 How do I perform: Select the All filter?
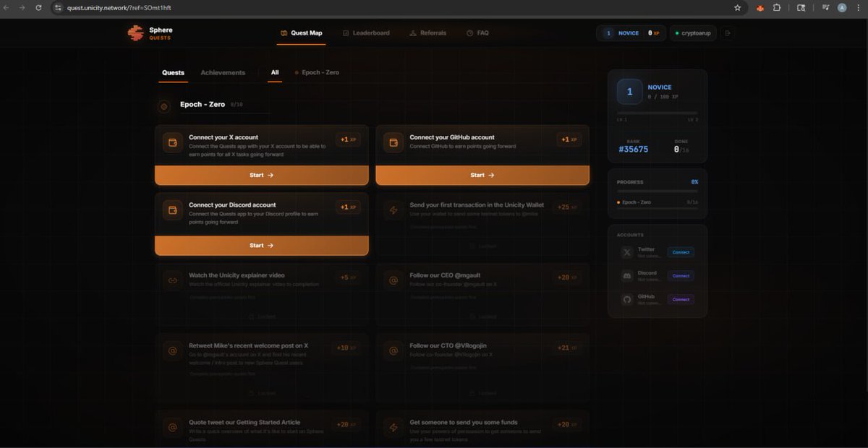(x=275, y=73)
